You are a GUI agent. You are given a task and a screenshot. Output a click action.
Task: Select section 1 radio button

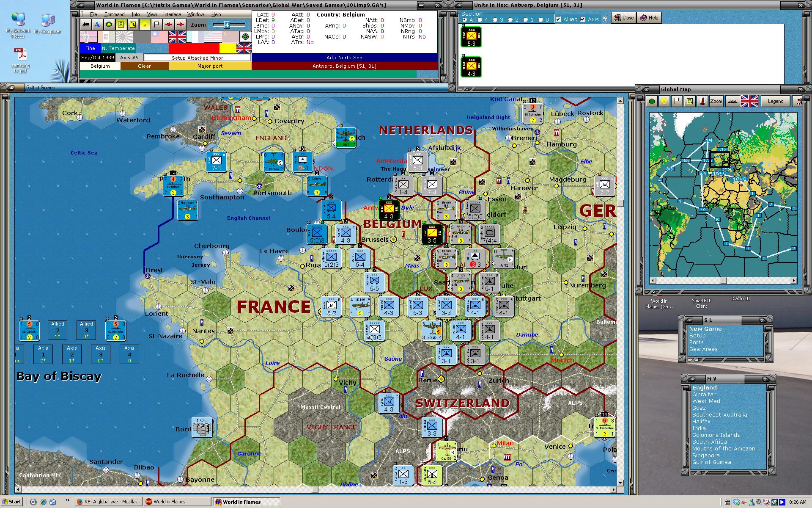point(525,19)
